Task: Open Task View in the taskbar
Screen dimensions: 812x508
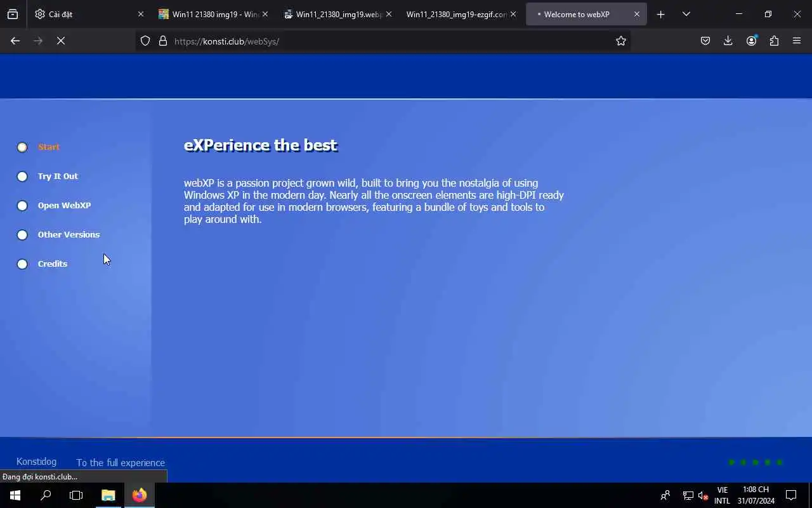Action: [x=76, y=495]
